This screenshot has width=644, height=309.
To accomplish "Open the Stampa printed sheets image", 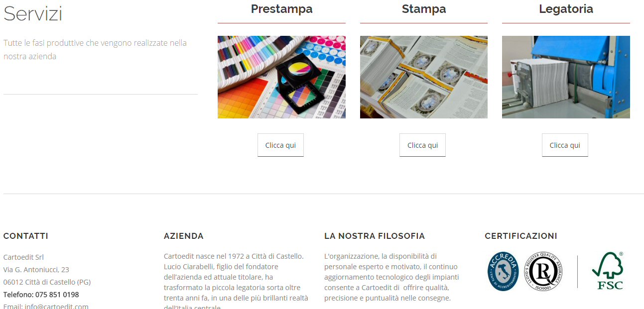I will [424, 77].
